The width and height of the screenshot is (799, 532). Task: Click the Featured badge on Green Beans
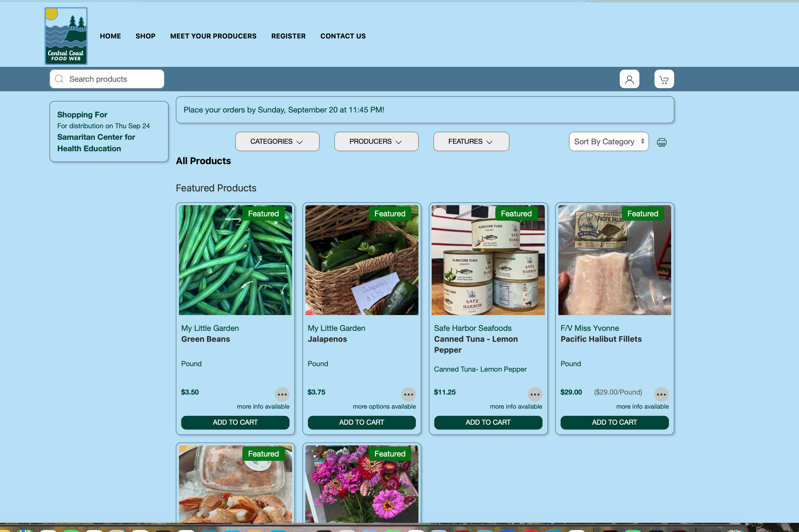(x=263, y=214)
